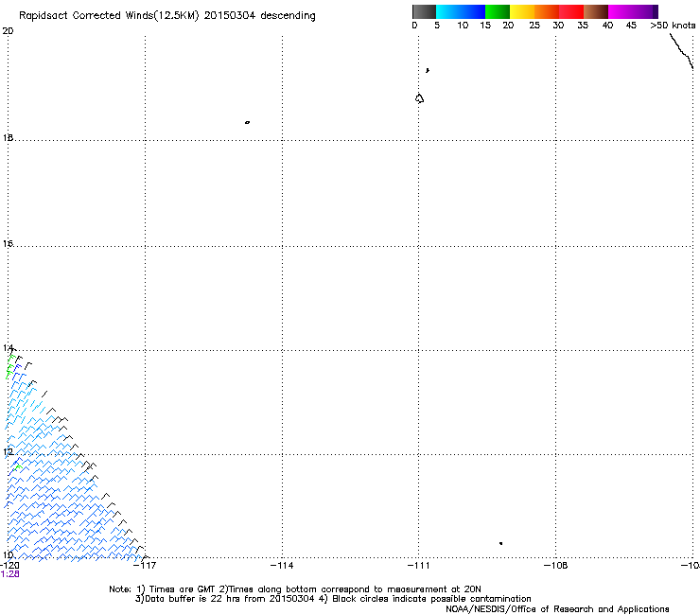
Task: Click the latitude label '16' on left axis
Action: tap(8, 244)
